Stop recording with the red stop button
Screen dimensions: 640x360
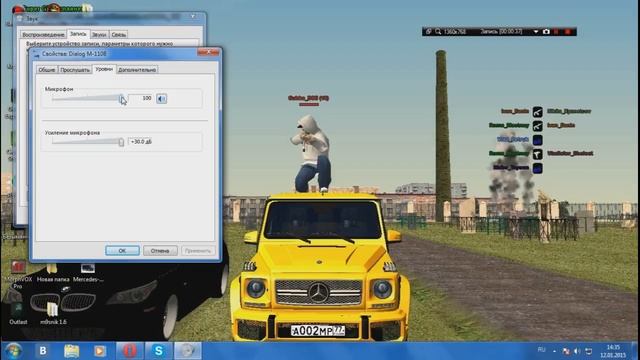[567, 31]
